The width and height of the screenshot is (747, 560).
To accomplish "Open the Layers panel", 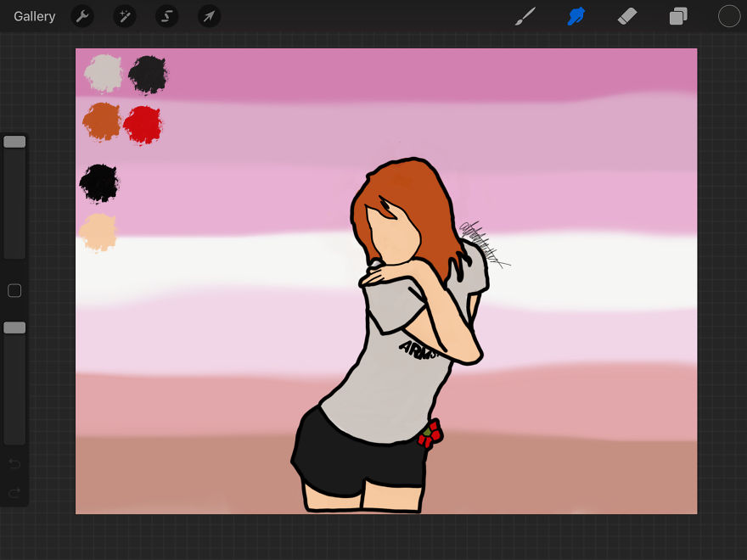I will [678, 16].
